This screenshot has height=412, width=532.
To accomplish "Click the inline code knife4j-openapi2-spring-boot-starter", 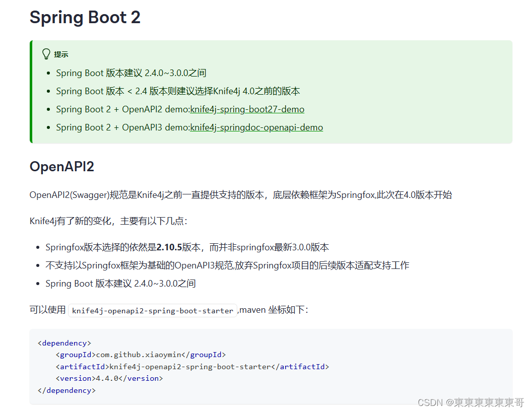I will 152,310.
